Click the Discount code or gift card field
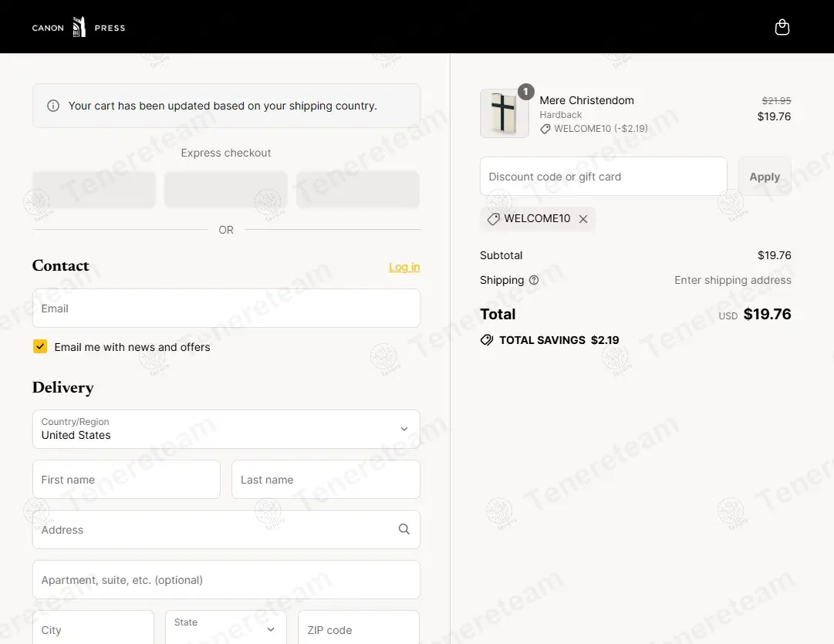The width and height of the screenshot is (834, 644). tap(603, 177)
